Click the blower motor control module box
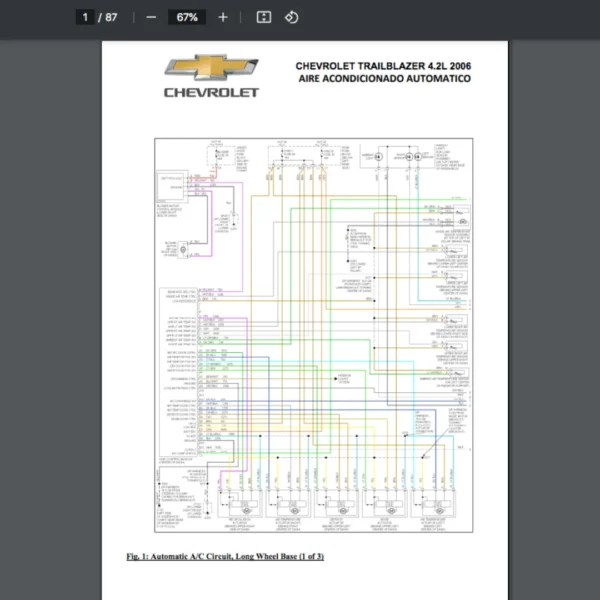 (x=171, y=187)
